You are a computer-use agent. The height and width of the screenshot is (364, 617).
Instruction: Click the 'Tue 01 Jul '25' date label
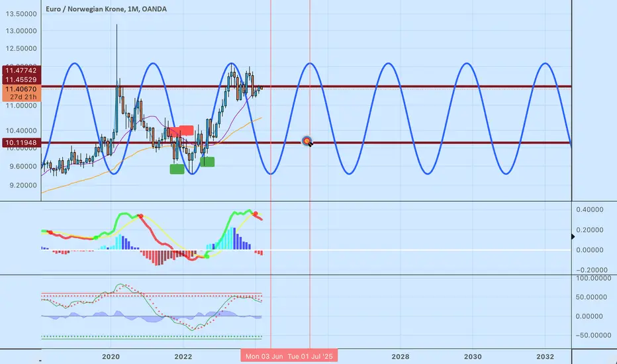(x=310, y=357)
